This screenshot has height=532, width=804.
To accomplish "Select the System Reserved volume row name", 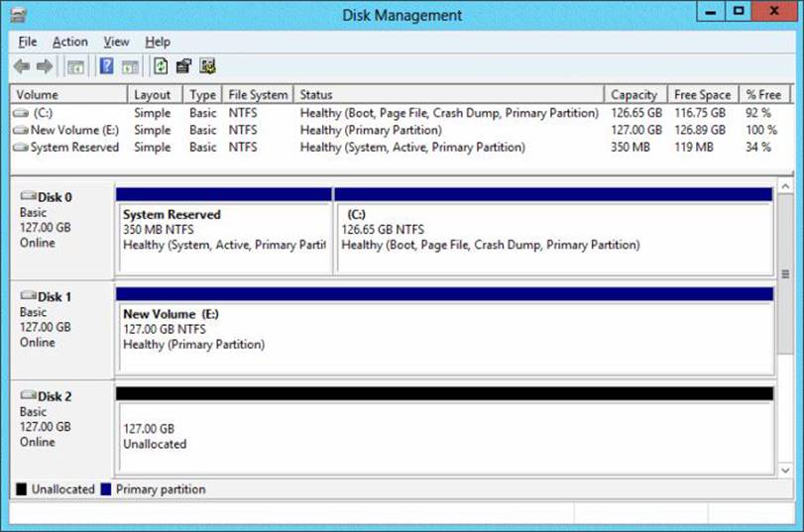I will [74, 148].
